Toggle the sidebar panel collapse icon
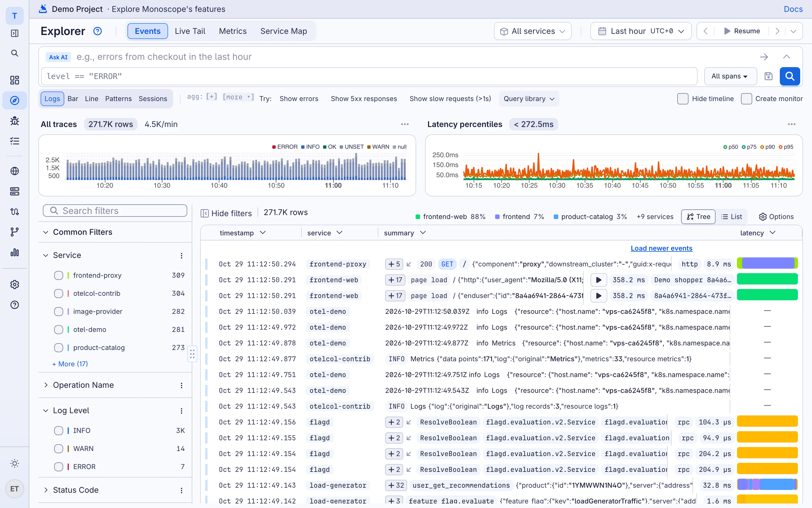The width and height of the screenshot is (812, 508). tap(14, 33)
